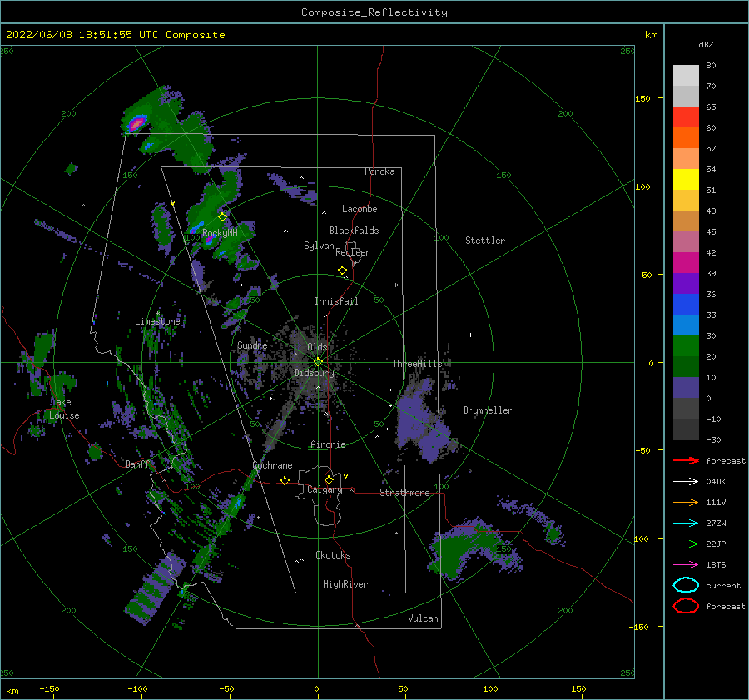The image size is (749, 700).
Task: Select the Sundre label
Action: pos(252,345)
